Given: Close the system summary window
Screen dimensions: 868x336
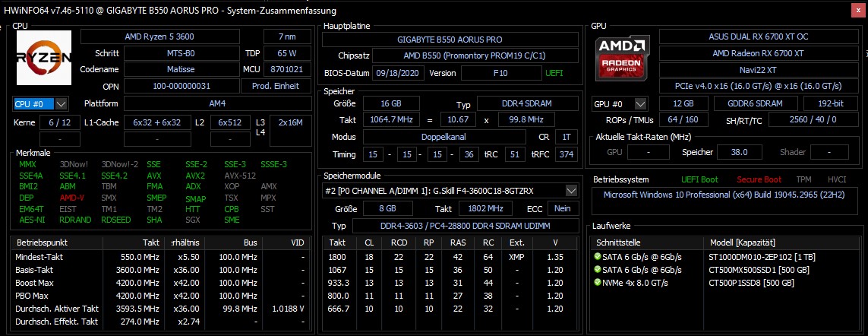Looking at the screenshot, I should tap(859, 9).
